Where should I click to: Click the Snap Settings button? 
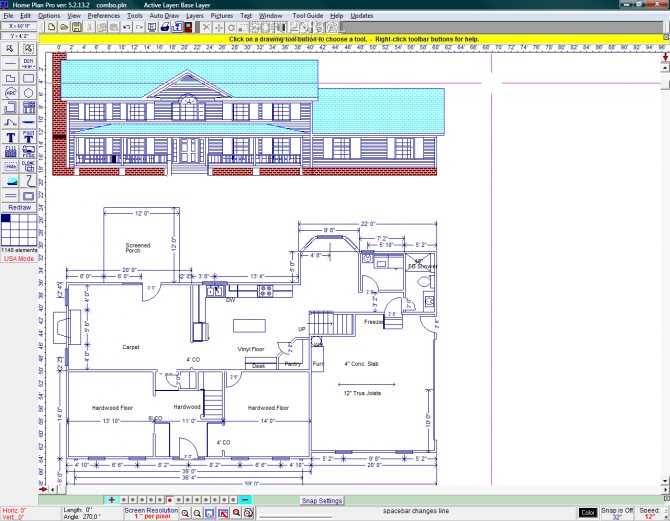coord(322,500)
